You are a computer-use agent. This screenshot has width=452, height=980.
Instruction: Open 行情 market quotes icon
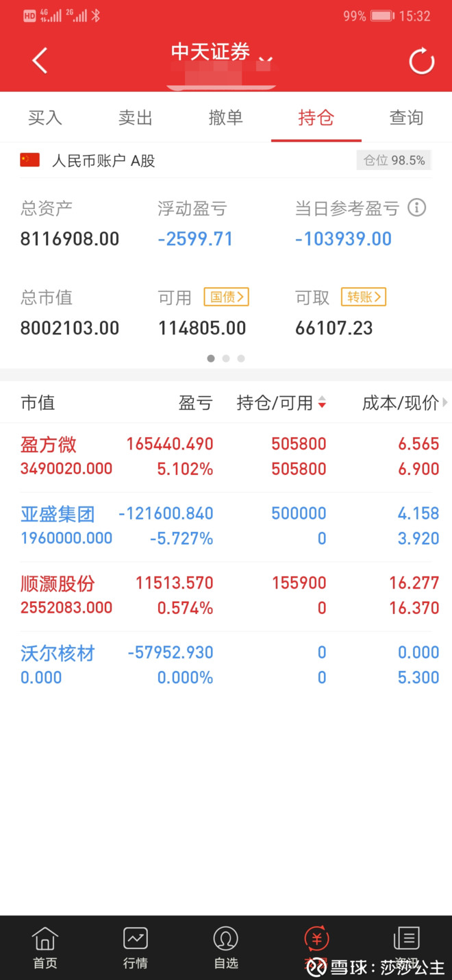[136, 947]
